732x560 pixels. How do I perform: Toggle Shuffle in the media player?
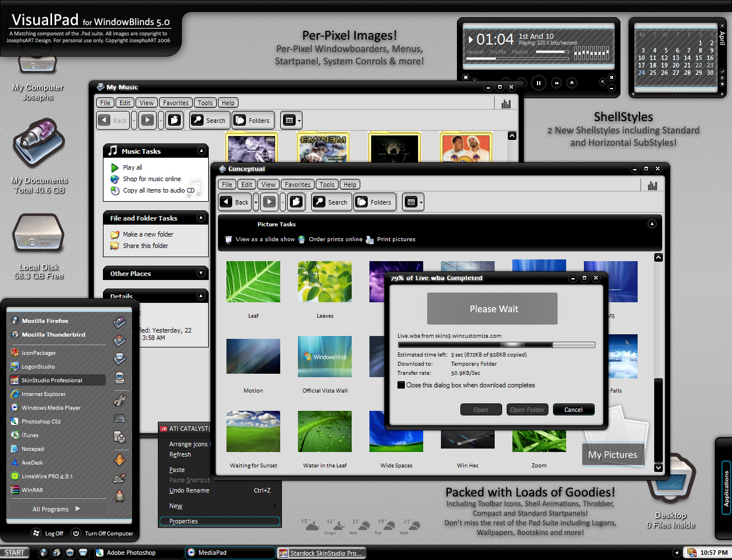click(x=498, y=52)
